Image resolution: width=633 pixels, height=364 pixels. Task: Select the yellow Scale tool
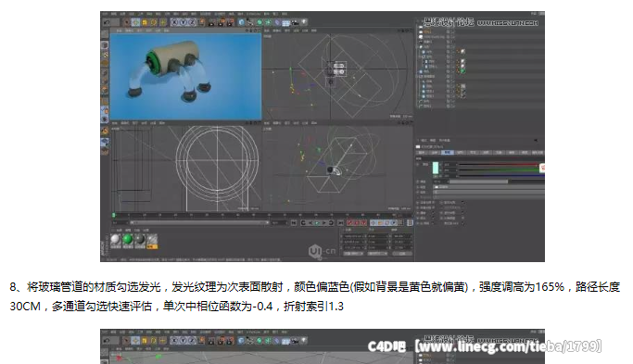145,22
